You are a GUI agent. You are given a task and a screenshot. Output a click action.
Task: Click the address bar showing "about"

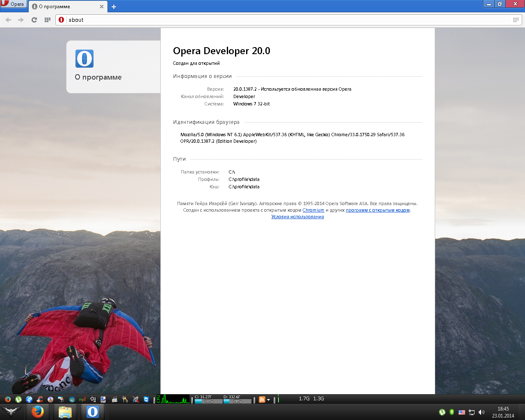287,20
